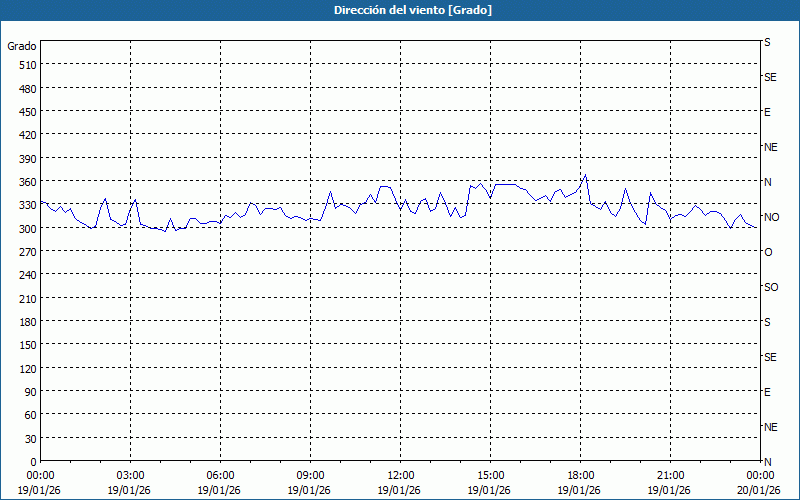Pick the 90 tick on left axis

click(28, 391)
